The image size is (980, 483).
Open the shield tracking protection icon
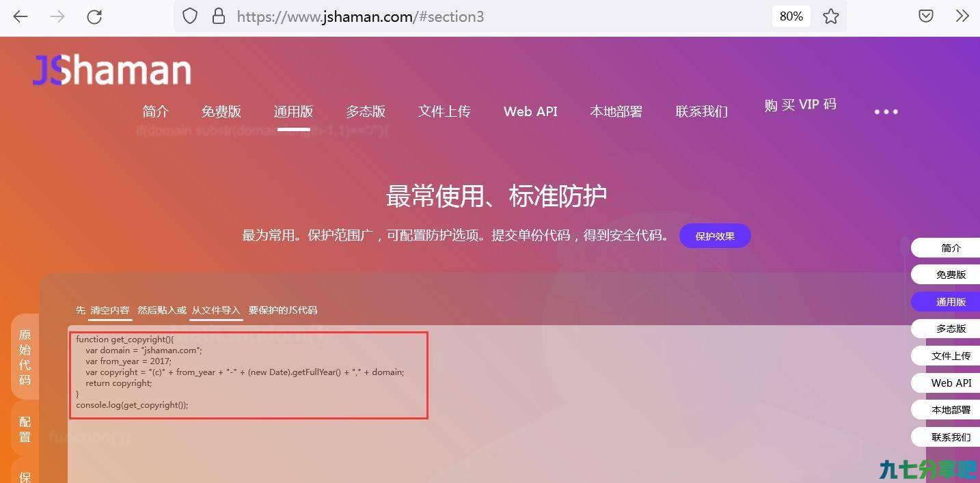coord(190,16)
